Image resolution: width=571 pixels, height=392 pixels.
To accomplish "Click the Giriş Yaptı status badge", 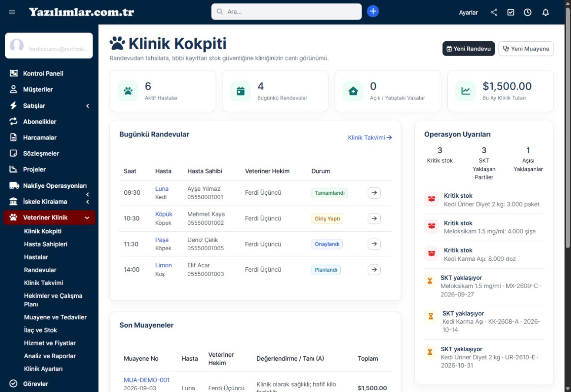I will point(327,219).
